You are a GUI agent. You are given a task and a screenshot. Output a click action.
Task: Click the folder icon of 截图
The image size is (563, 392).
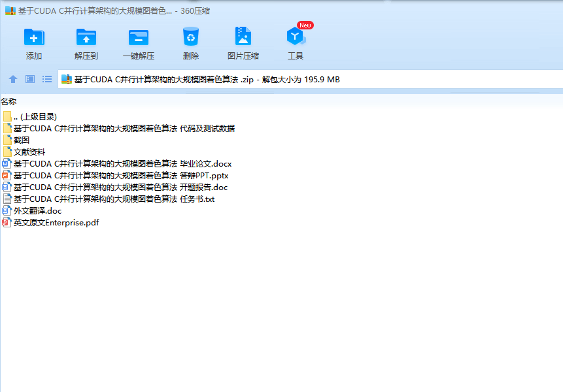7,140
